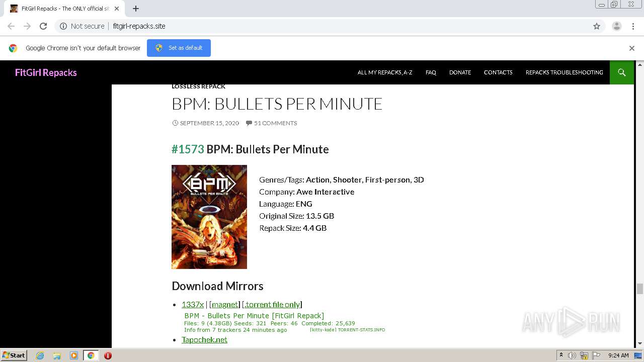Open the site info icon beside Not secure
644x362 pixels.
[x=63, y=26]
